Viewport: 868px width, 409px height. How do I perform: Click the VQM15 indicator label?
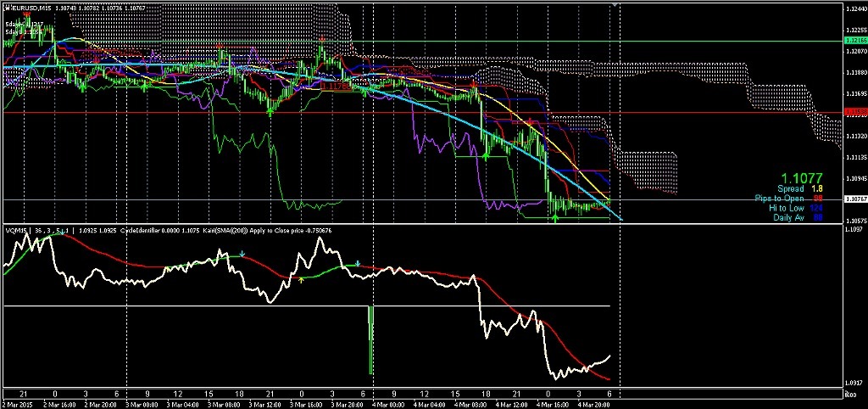[x=14, y=230]
